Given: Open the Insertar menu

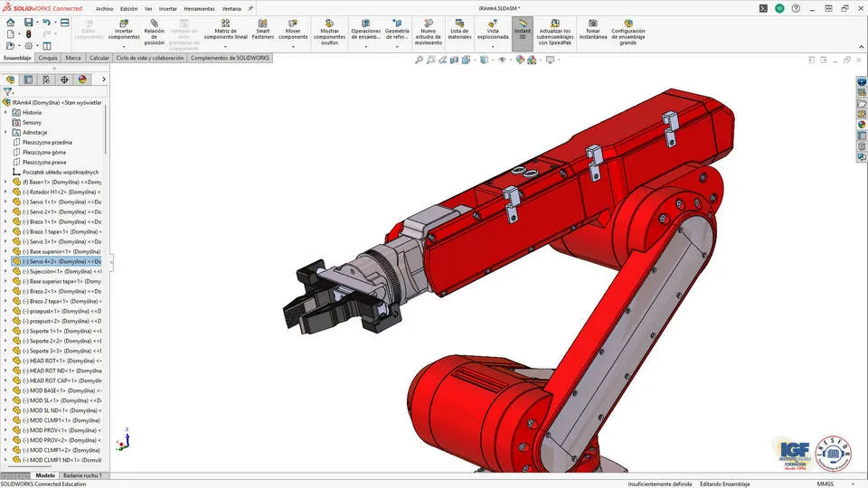Looking at the screenshot, I should 168,9.
